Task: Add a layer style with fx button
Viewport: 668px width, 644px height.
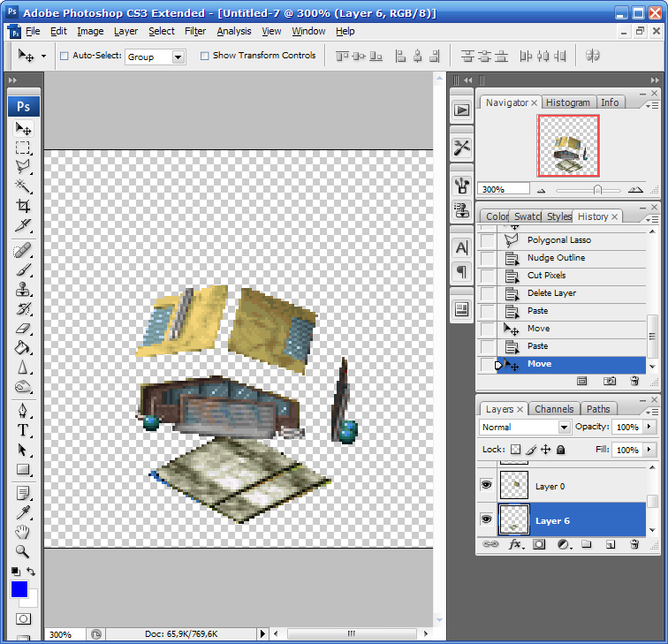Action: [516, 544]
